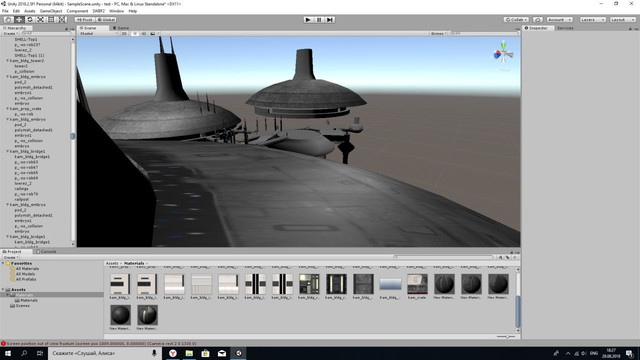
Task: Open the Layers dropdown
Action: (x=592, y=20)
